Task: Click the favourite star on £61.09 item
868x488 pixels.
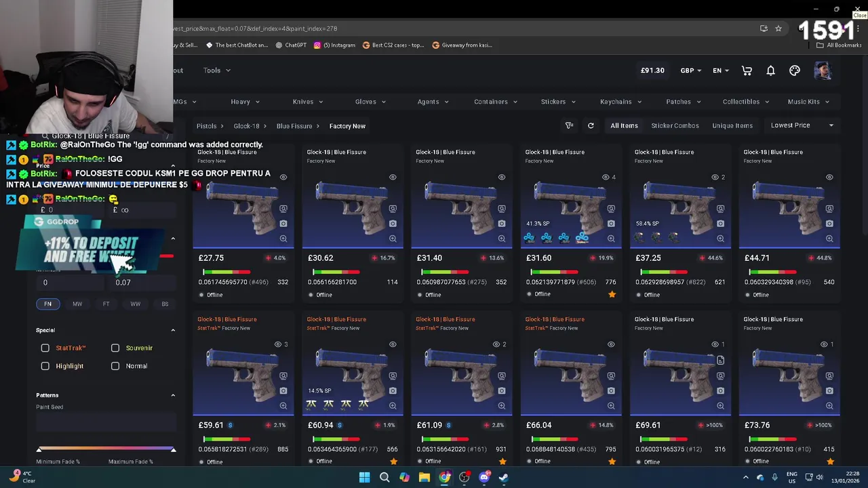Action: [502, 462]
